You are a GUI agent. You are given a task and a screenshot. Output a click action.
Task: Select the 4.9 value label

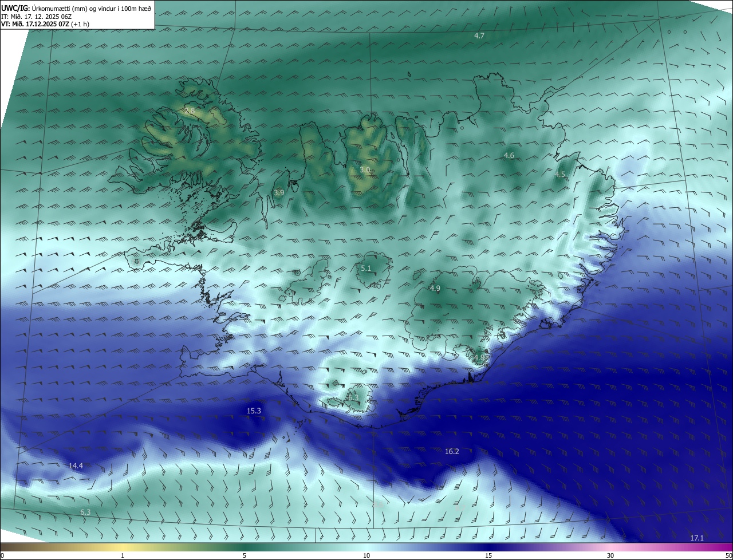pyautogui.click(x=435, y=289)
